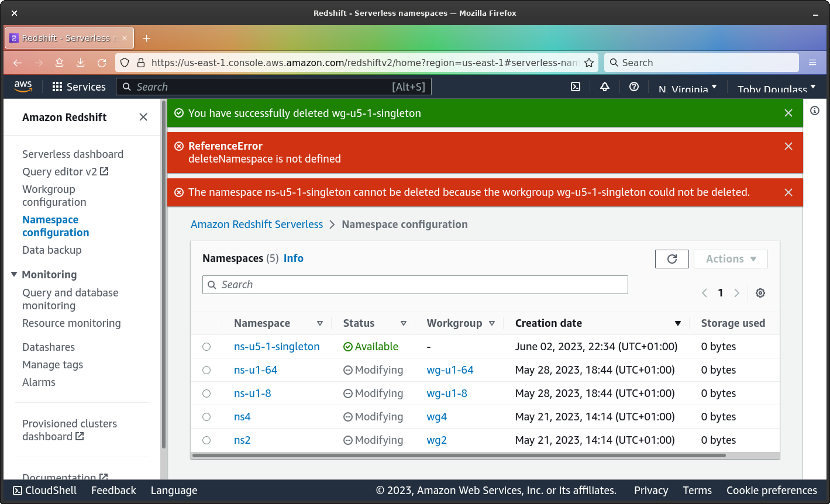
Task: Open Firefox application menu
Action: (812, 63)
